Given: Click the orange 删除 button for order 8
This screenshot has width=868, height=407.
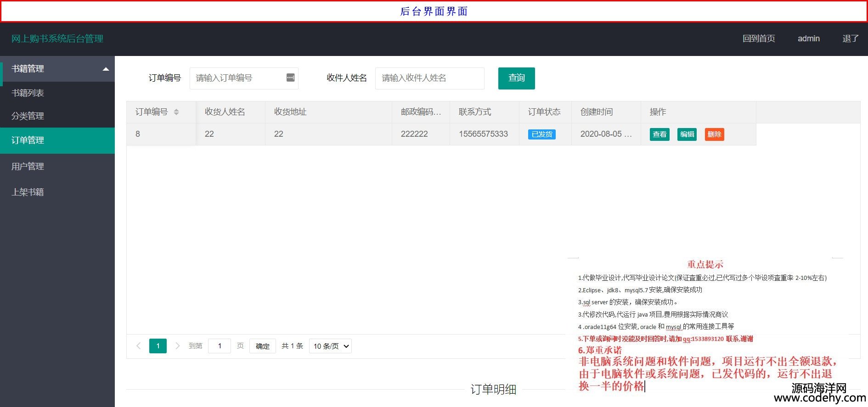Looking at the screenshot, I should [715, 134].
